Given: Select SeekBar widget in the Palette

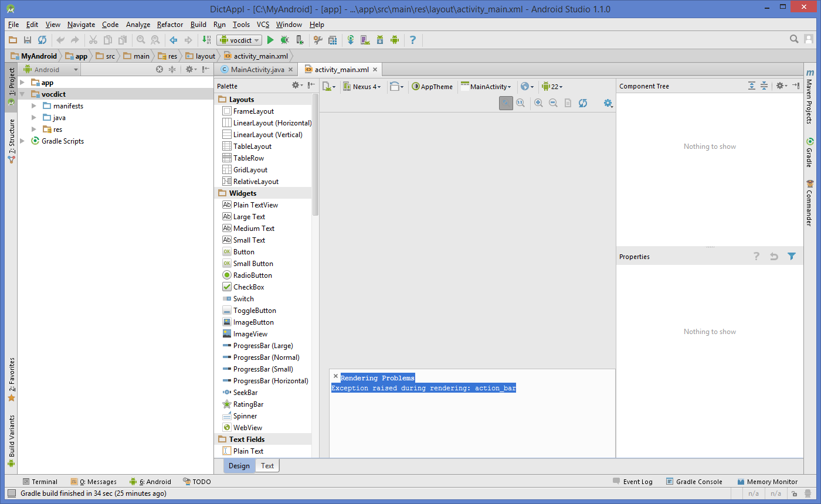Looking at the screenshot, I should coord(245,393).
